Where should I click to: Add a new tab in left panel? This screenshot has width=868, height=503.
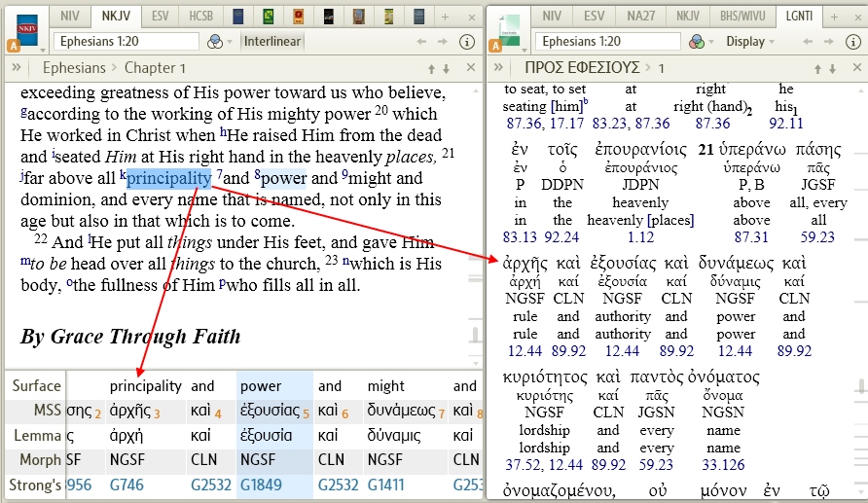point(445,17)
